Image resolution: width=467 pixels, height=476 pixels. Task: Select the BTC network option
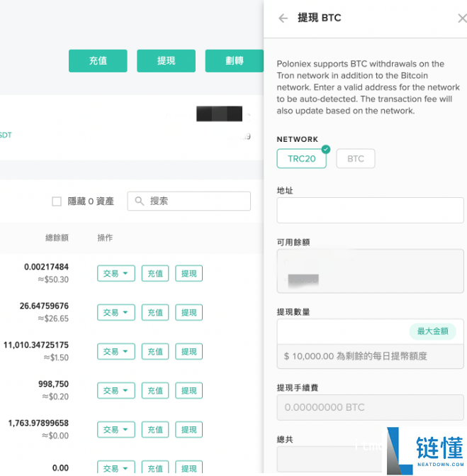coord(356,158)
